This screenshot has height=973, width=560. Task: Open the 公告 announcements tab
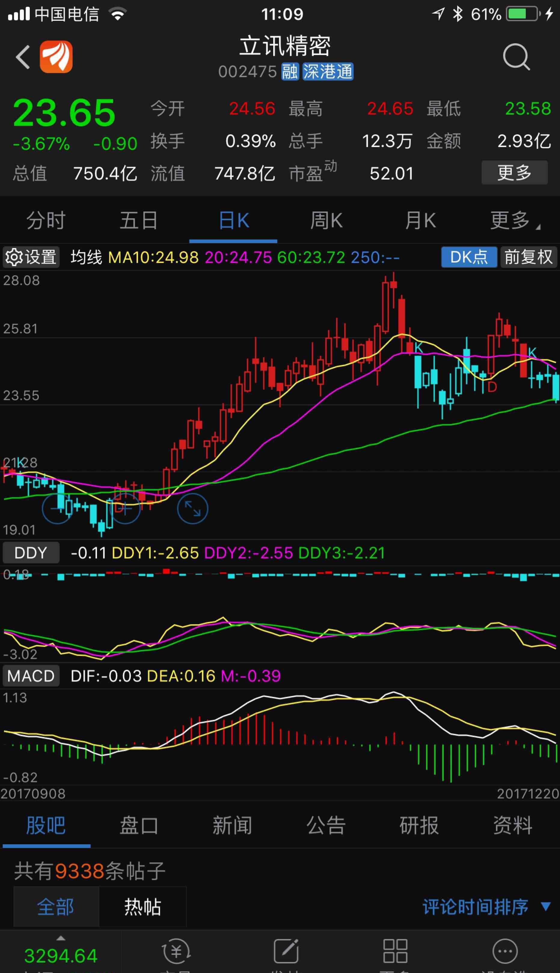326,826
